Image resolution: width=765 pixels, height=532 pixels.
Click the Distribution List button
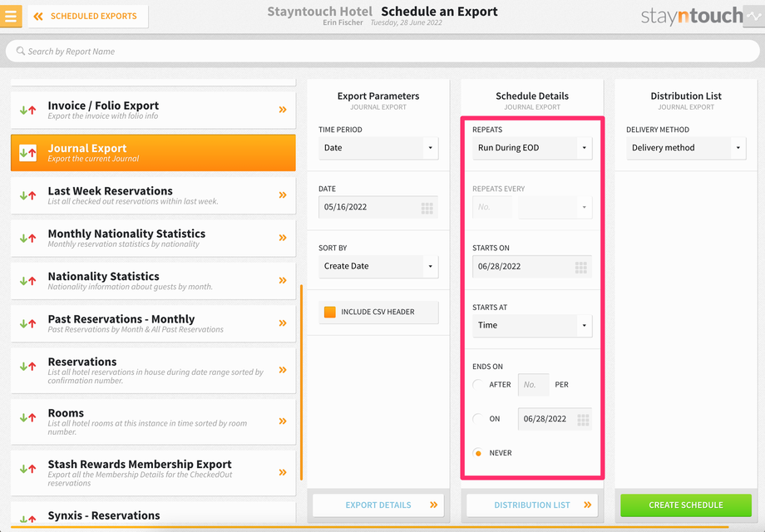click(532, 505)
